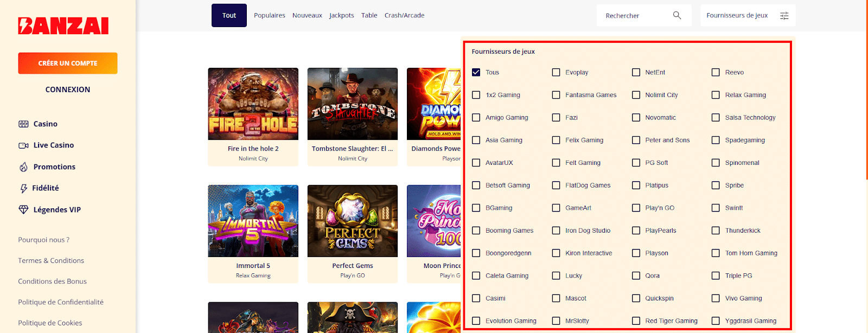This screenshot has height=333, width=868.
Task: Click the CONNEXION button
Action: 68,89
